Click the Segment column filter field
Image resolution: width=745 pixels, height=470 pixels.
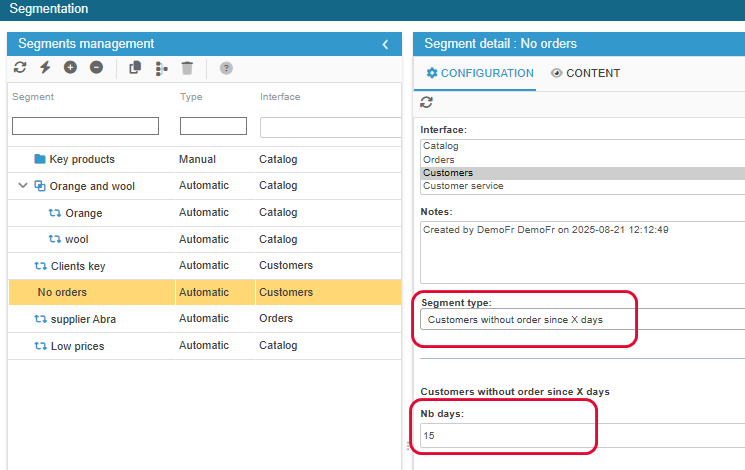click(x=86, y=126)
